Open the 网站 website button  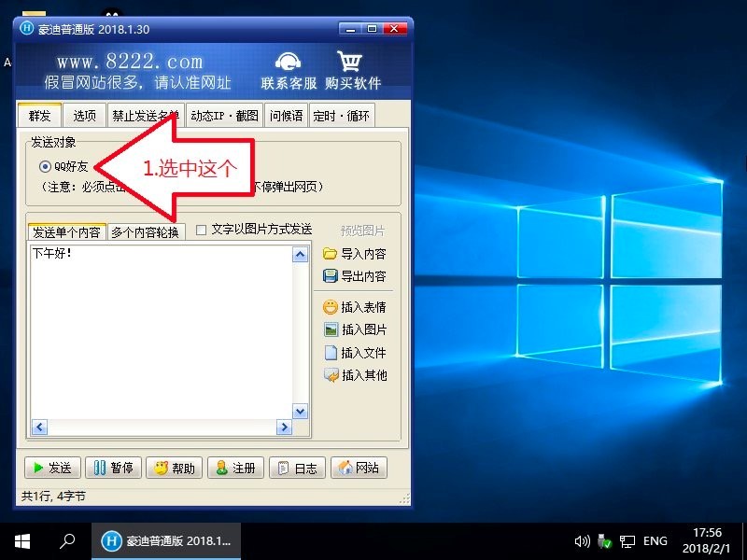click(x=359, y=469)
